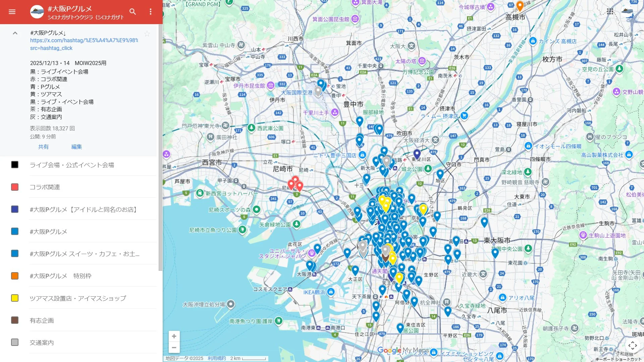Click the yellow ツアマス設置店 layer swatch
Viewport: 644px width, 362px height.
[15, 298]
